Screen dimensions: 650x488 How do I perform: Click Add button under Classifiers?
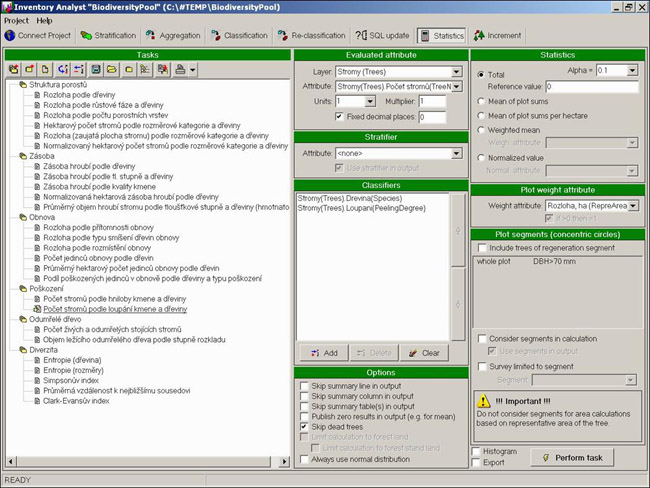pos(322,353)
